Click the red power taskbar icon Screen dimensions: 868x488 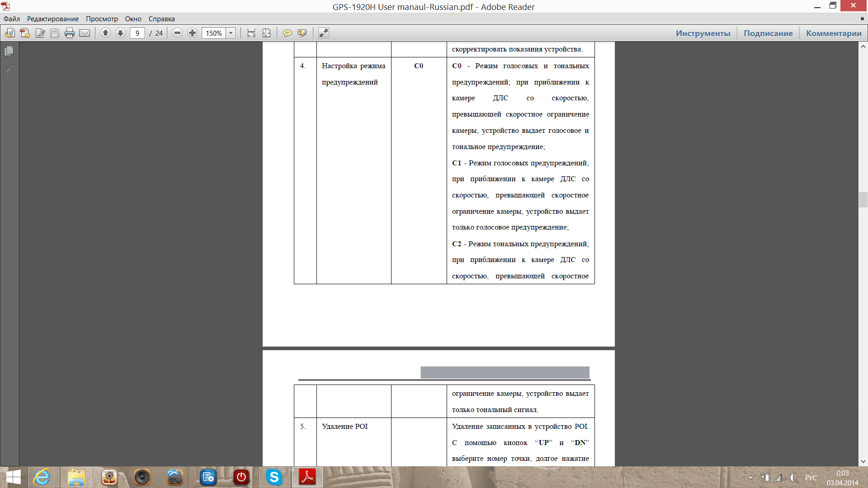(241, 477)
